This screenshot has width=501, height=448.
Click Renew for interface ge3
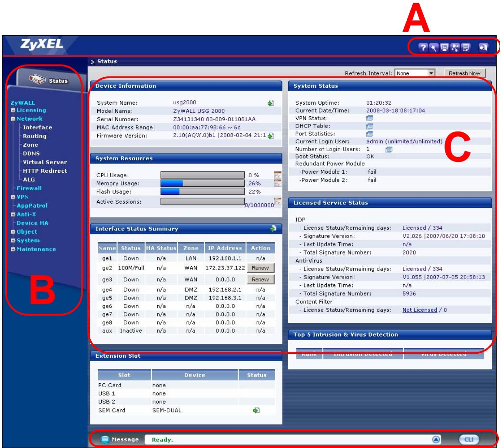[260, 280]
